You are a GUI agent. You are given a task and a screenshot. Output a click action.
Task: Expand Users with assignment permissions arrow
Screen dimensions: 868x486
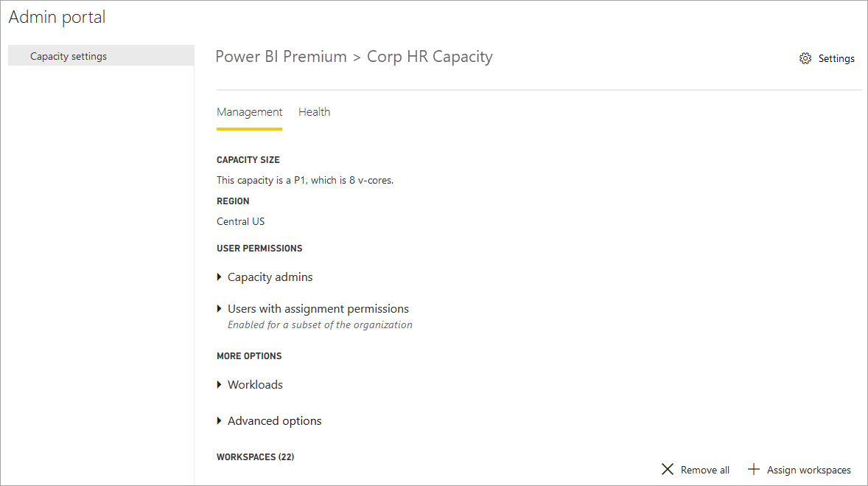click(220, 309)
